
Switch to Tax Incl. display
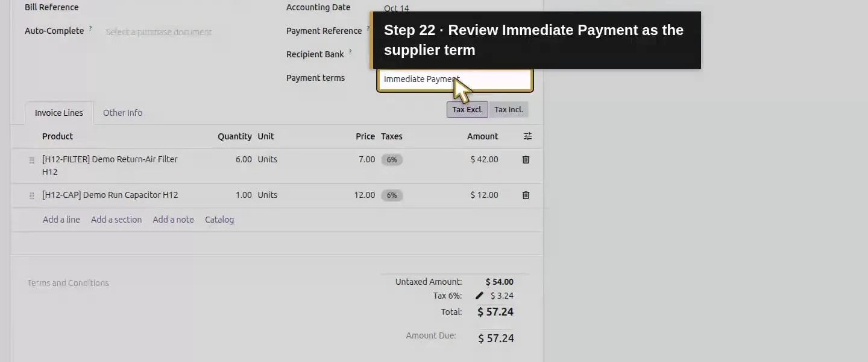tap(508, 110)
